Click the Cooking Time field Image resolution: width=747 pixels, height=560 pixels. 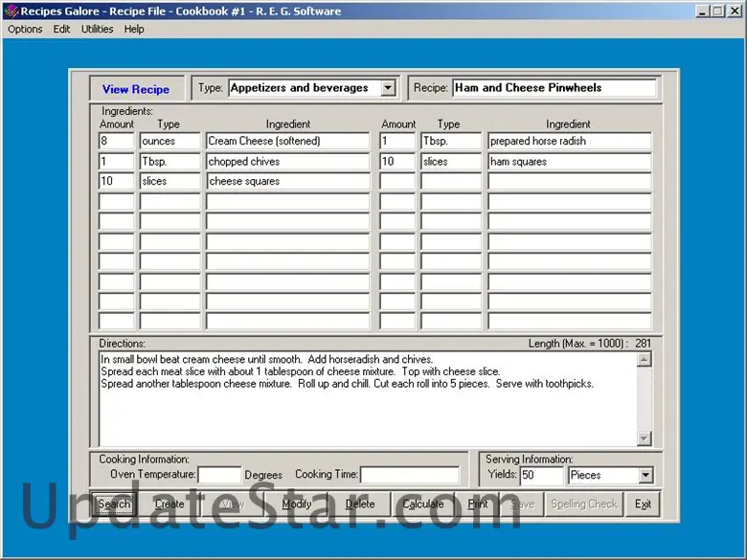(409, 475)
